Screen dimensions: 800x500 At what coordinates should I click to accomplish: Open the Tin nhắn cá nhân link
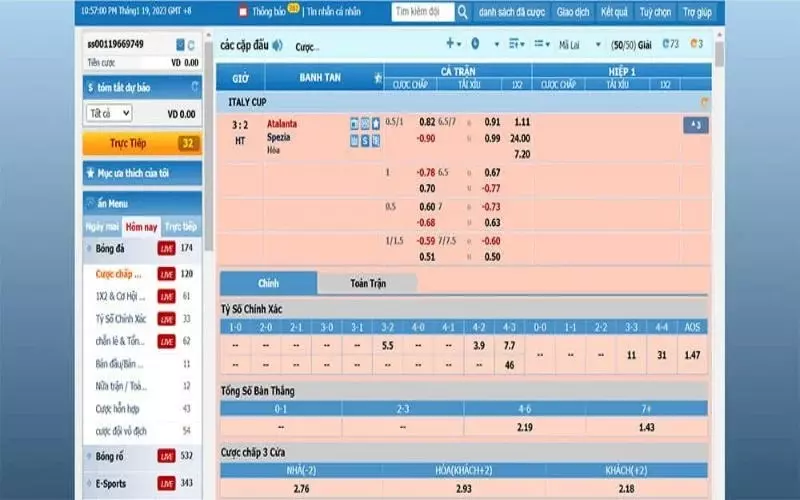(334, 12)
